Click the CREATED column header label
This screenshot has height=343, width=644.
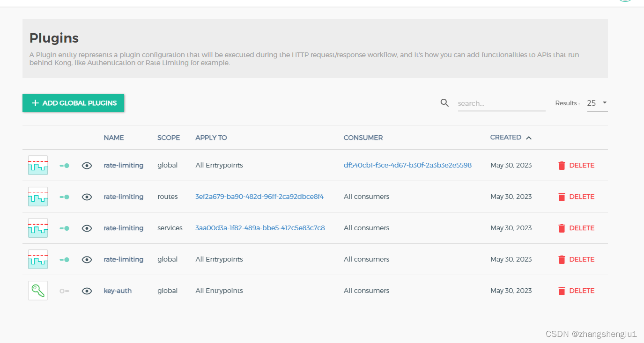(506, 137)
